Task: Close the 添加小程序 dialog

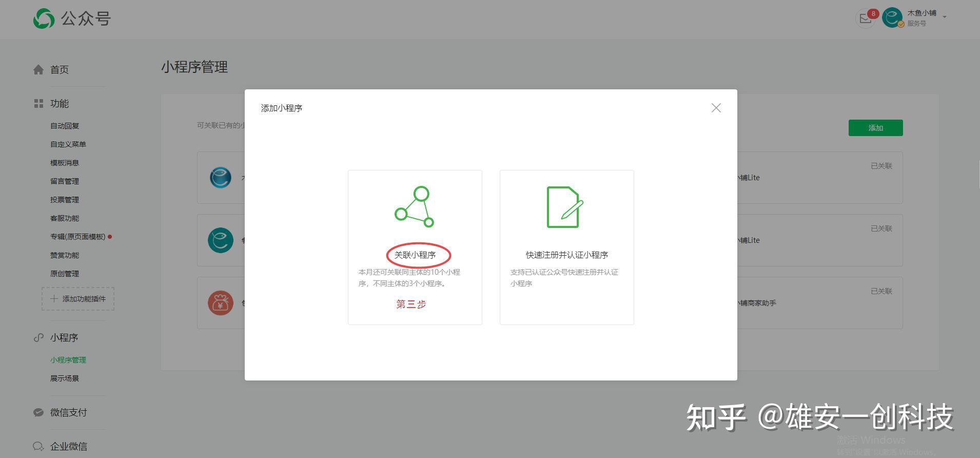Action: 716,108
